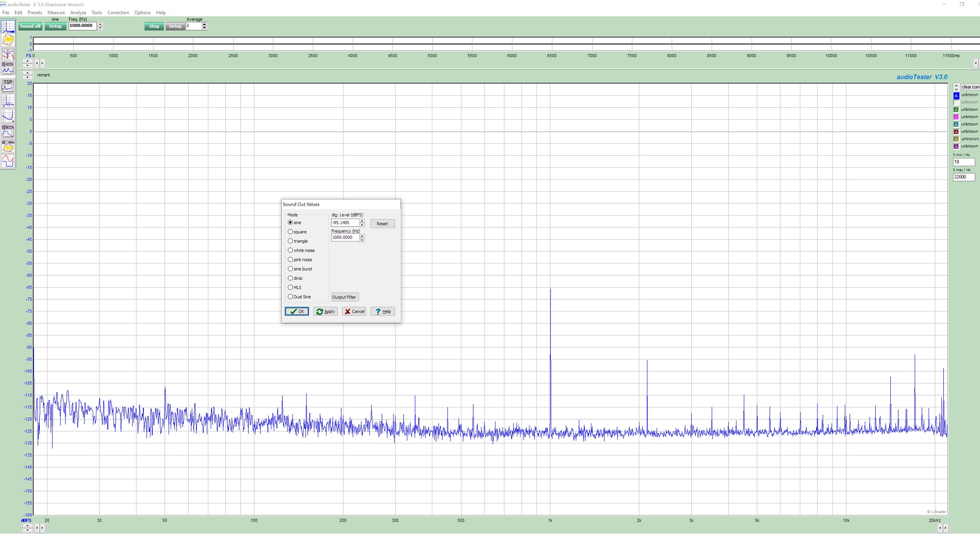Click Cancel with red X icon
980x534 pixels.
coord(354,311)
